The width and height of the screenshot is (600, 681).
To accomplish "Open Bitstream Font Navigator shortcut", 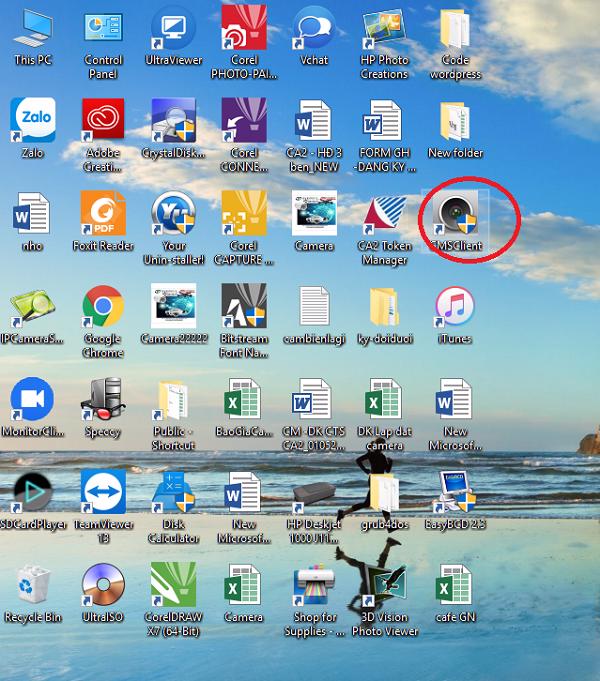I will [x=244, y=306].
